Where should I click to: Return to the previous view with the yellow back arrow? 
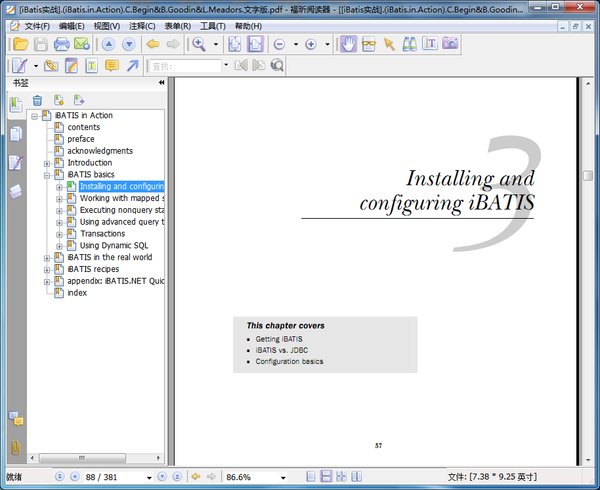[153, 44]
